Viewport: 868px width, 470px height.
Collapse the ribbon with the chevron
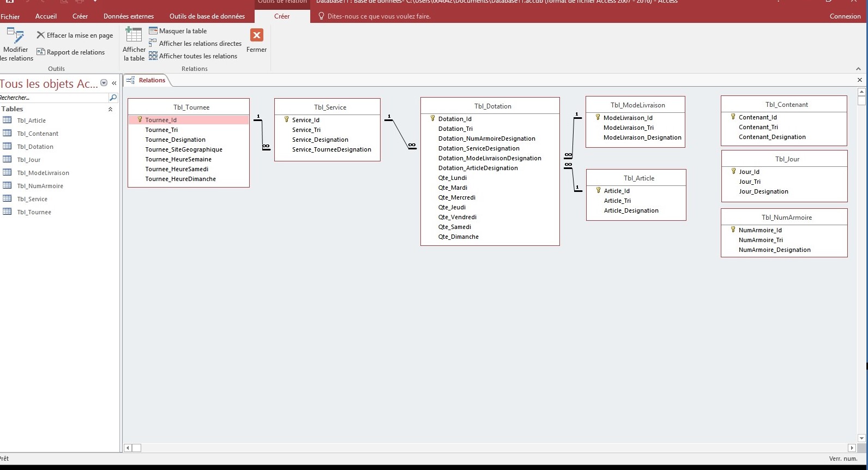(858, 69)
